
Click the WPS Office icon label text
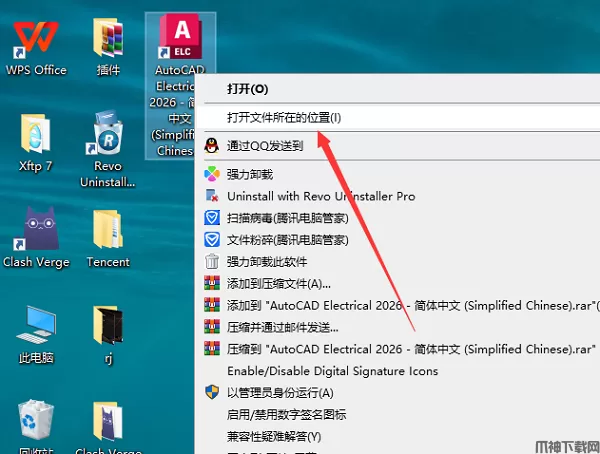[x=36, y=70]
